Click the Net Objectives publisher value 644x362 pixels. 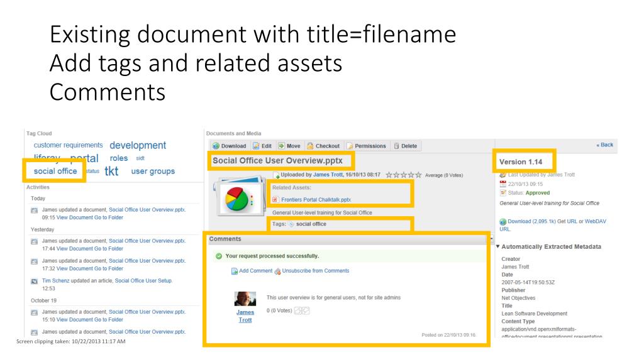click(518, 298)
